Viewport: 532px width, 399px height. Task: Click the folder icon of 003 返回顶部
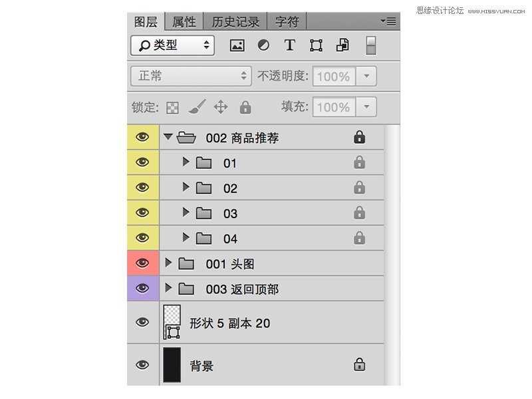[186, 289]
